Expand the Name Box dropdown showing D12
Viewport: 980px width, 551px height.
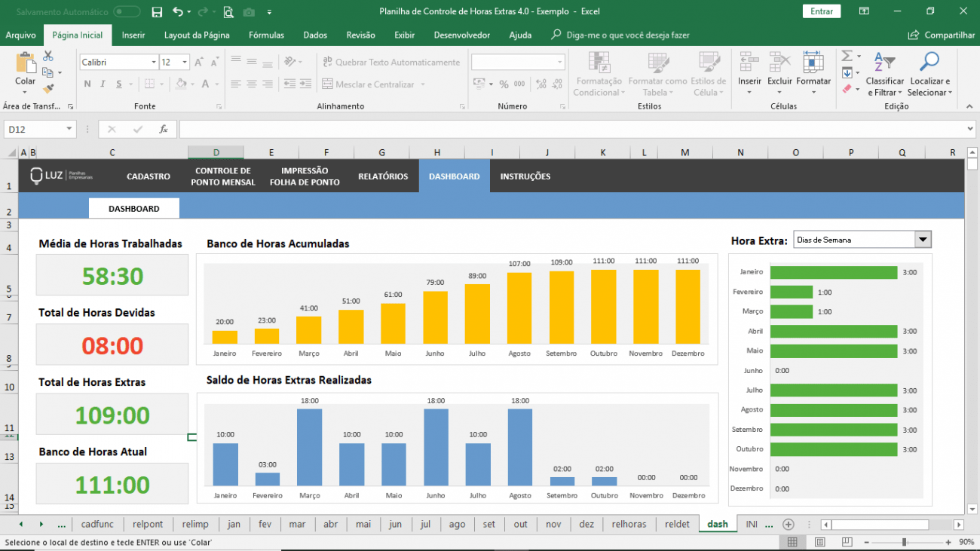[69, 130]
